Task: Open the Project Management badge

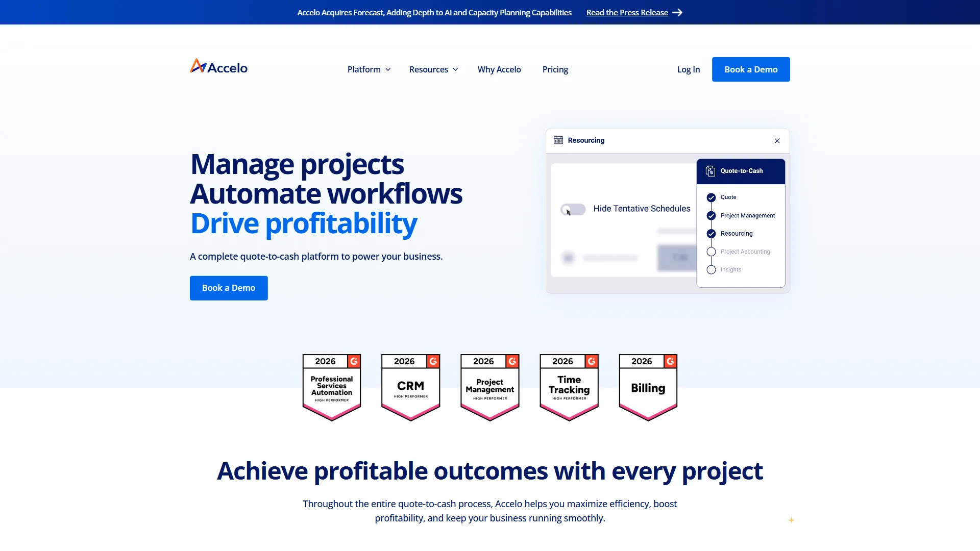Action: [x=490, y=387]
